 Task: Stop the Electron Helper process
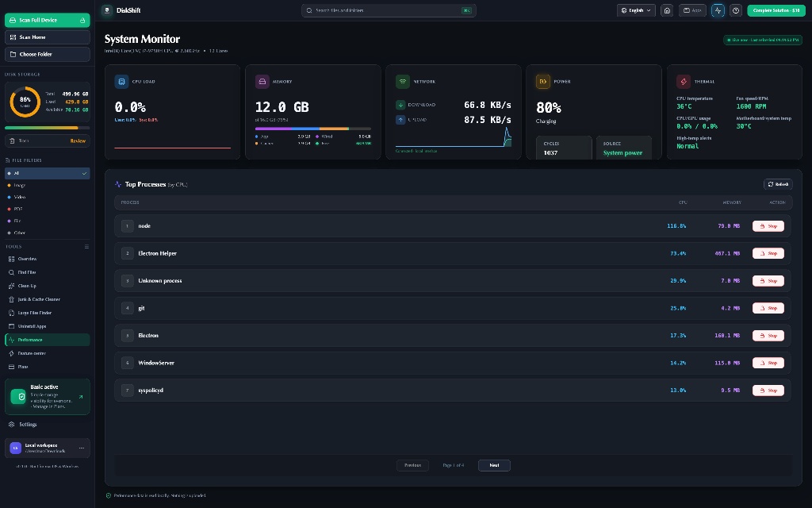(768, 253)
